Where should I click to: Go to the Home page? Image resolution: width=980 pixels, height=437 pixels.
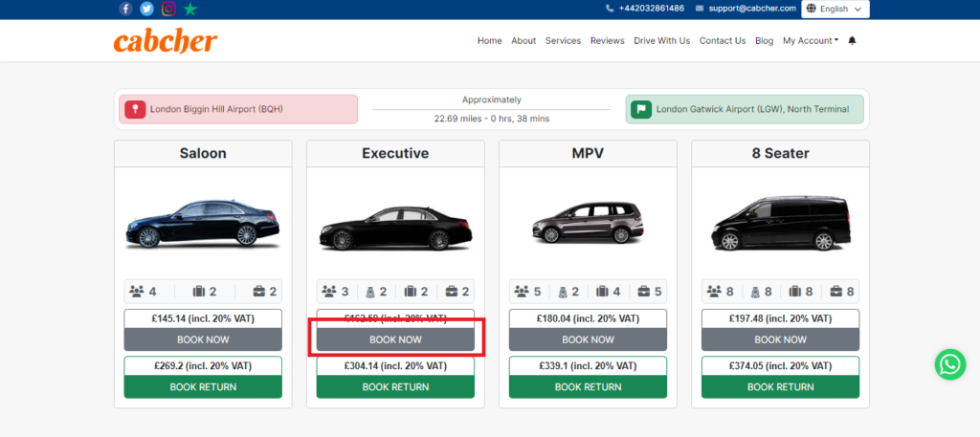(x=489, y=40)
